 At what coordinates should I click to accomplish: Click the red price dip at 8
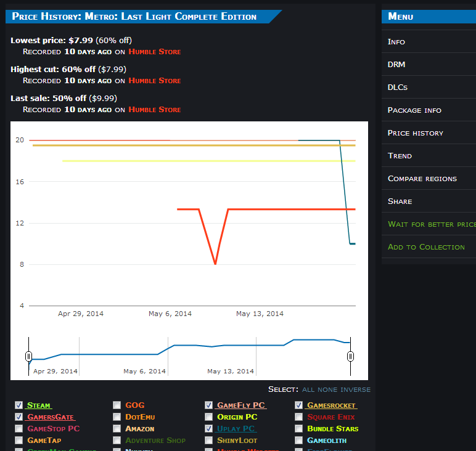tap(215, 263)
